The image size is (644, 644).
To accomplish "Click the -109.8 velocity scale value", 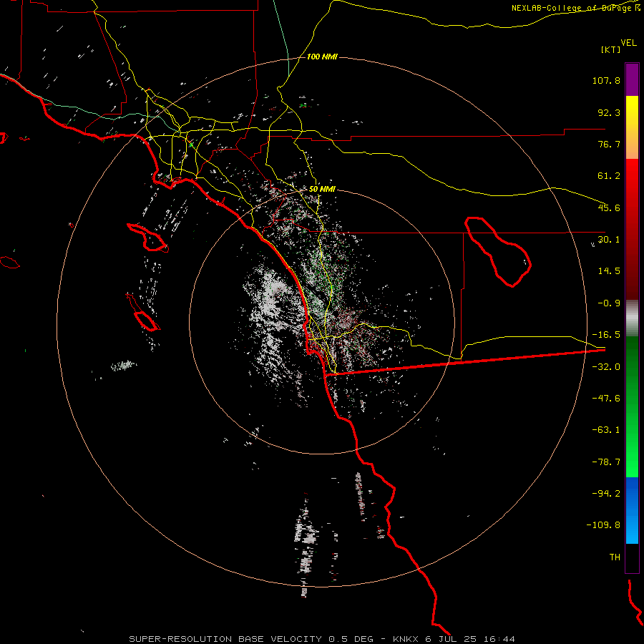I will (x=603, y=525).
